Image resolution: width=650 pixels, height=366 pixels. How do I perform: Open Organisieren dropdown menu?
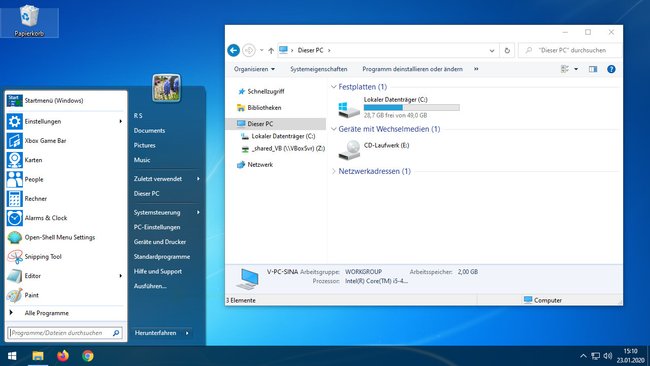(255, 69)
